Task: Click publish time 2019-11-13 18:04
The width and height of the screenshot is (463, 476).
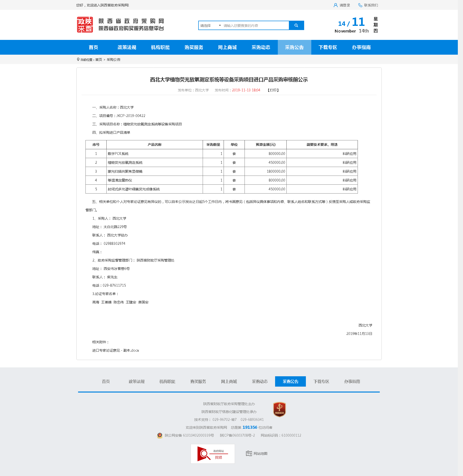Action: 246,90
